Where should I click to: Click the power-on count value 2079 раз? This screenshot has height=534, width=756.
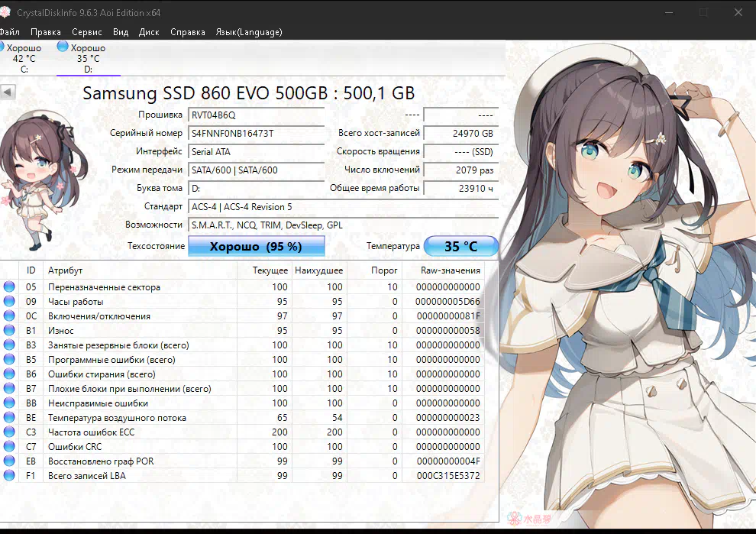click(460, 170)
